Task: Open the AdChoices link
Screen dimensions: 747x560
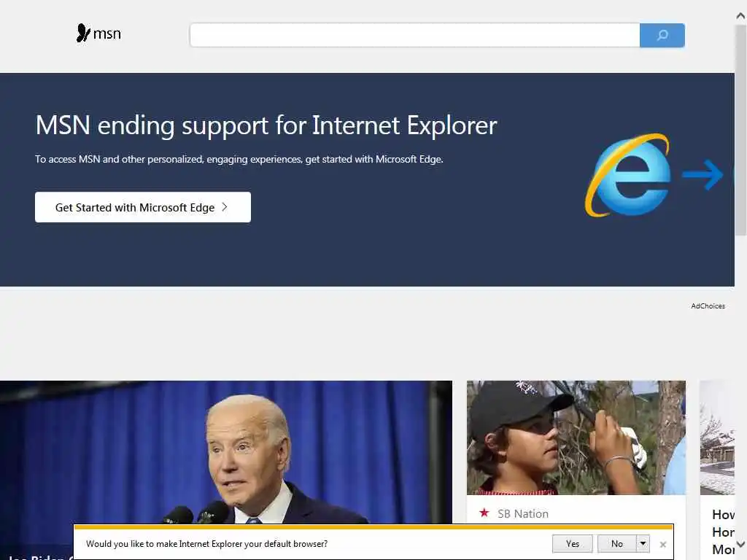Action: point(708,306)
